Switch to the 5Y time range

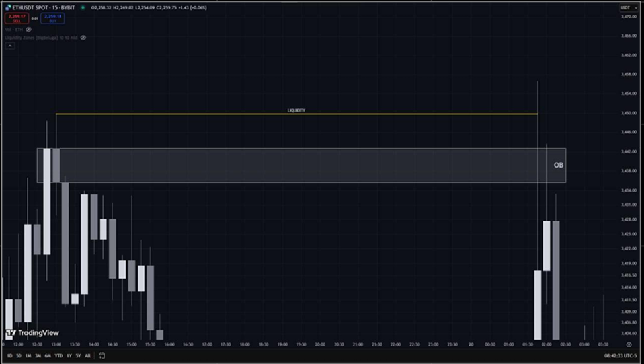tap(78, 355)
